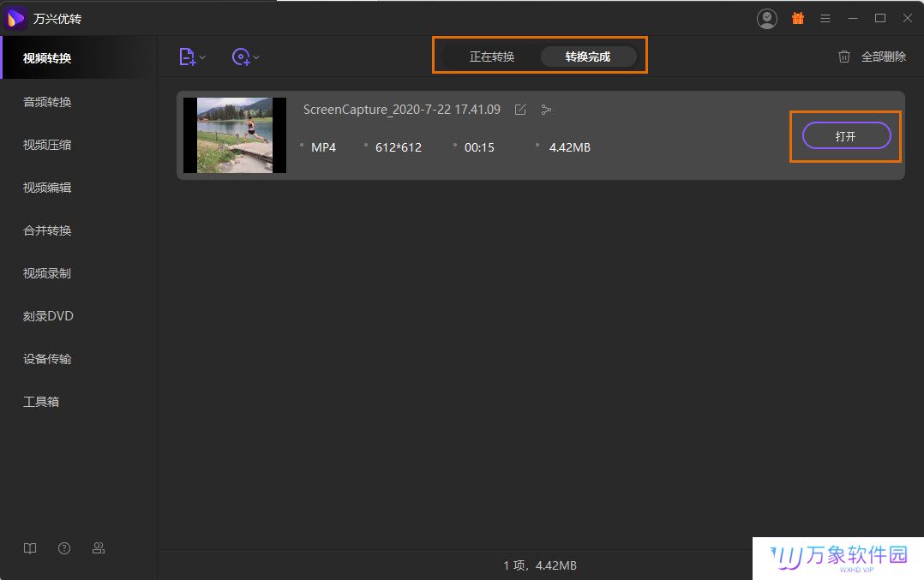Switch to the 转换完成 tab
Screen dimensions: 924x580
click(x=587, y=57)
